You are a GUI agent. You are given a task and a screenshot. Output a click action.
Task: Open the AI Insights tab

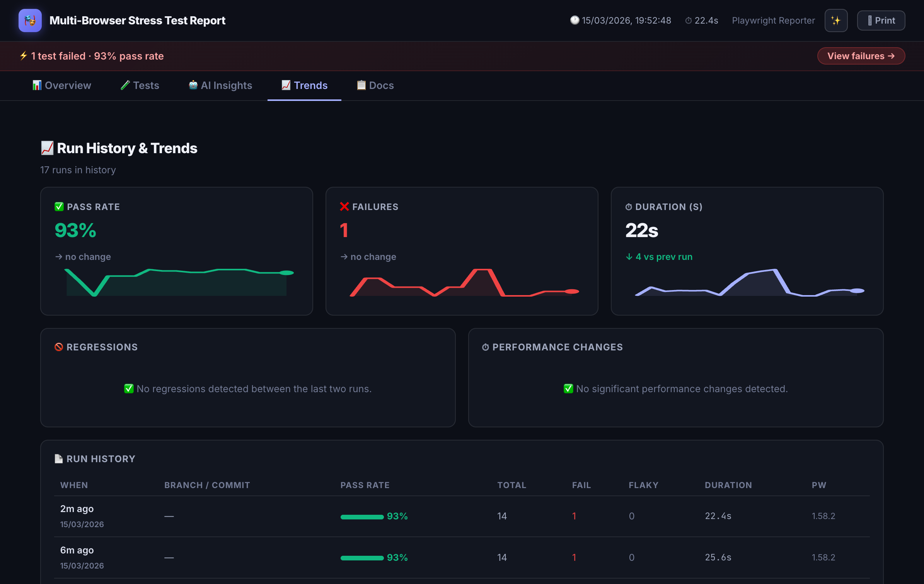[x=220, y=85]
